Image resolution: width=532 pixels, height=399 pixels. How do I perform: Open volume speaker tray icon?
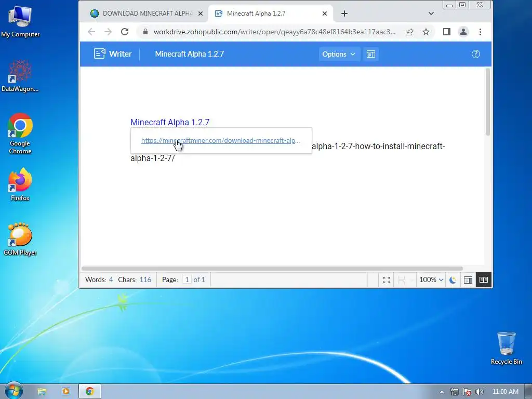click(x=479, y=392)
